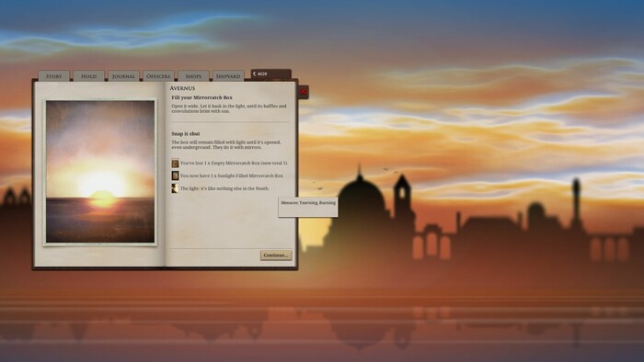Click the light quality portrait icon
Screen dimensions: 644x362
tap(175, 188)
